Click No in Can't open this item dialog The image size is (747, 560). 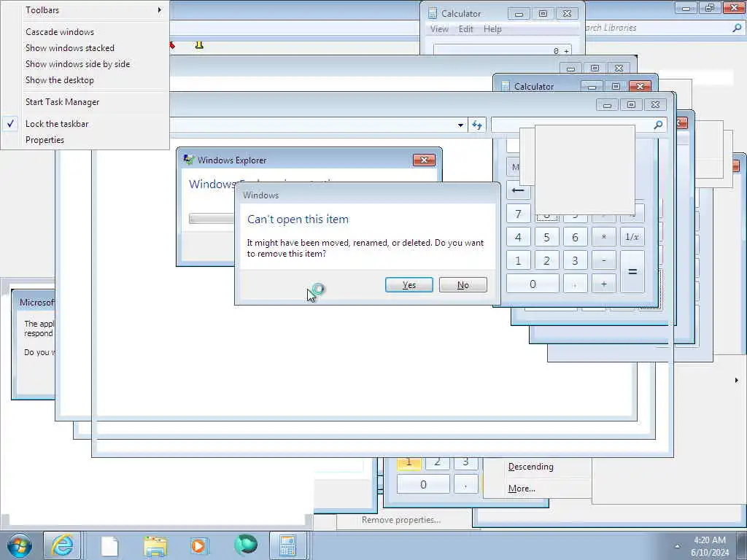point(463,285)
